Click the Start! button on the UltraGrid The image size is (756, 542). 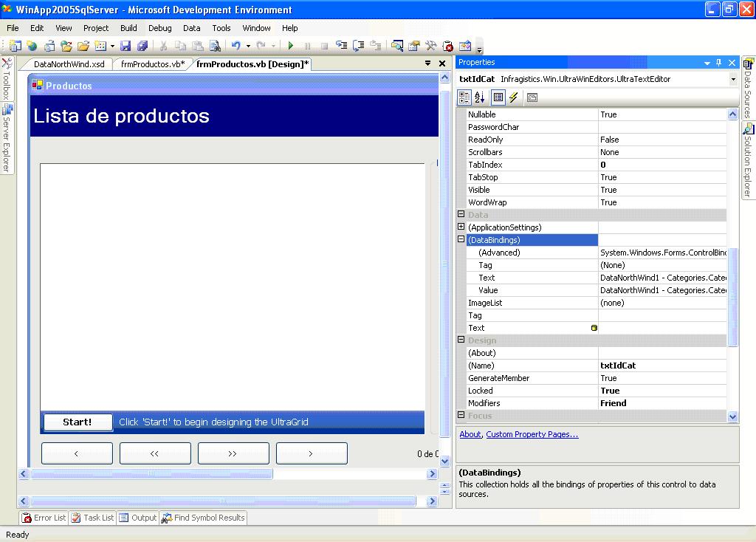coord(77,422)
